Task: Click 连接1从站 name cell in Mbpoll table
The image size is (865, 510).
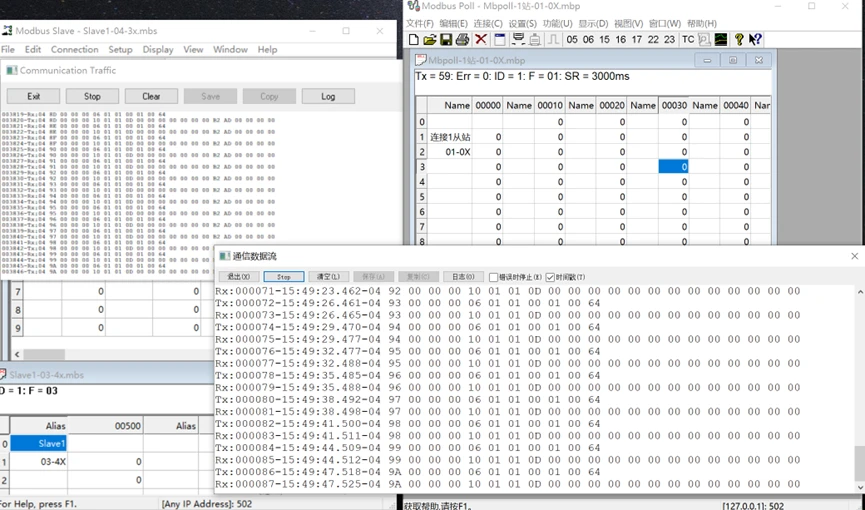Action: click(450, 137)
